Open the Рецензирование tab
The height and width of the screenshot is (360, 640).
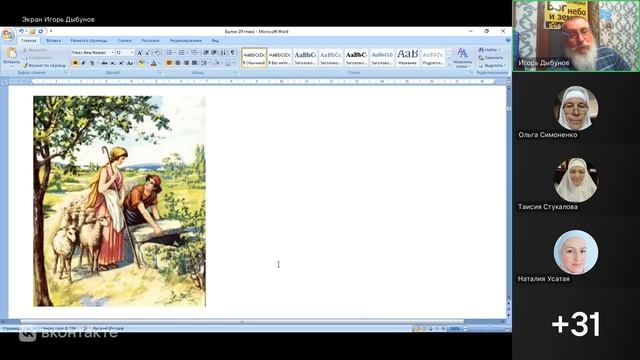(x=185, y=41)
